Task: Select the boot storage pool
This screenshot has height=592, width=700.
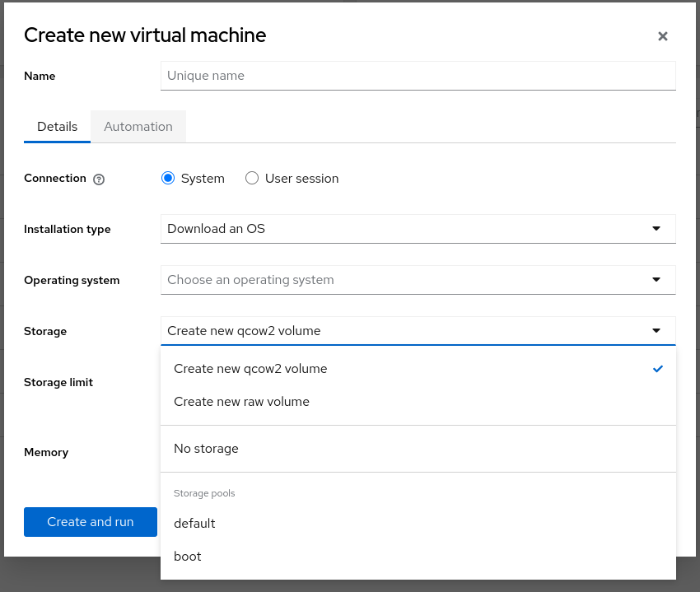Action: 187,556
